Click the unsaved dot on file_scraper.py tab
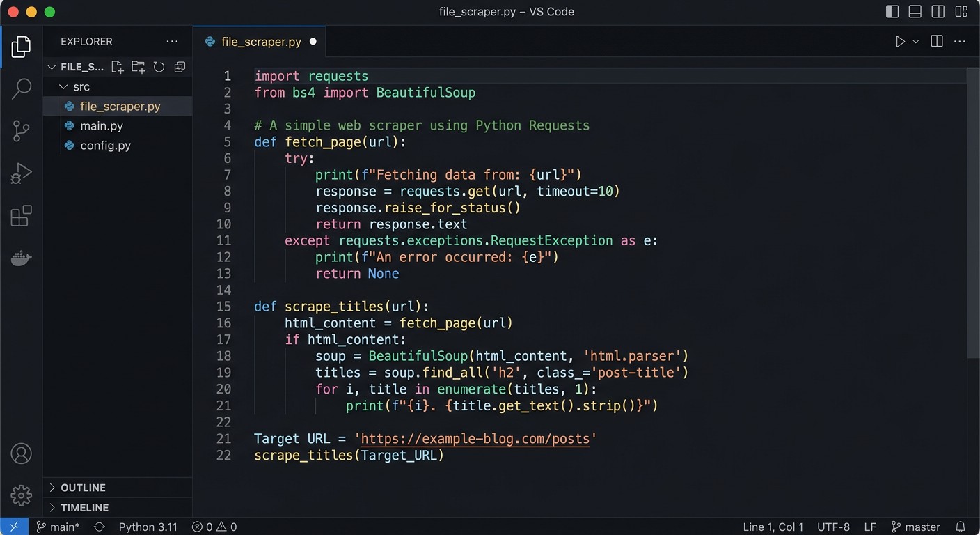The height and width of the screenshot is (535, 980). pyautogui.click(x=313, y=42)
